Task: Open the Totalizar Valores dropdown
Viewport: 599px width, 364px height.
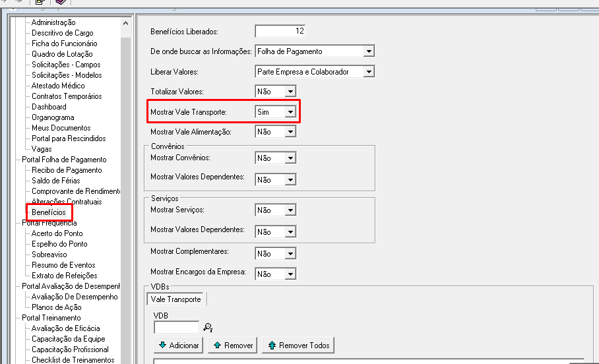Action: pos(290,92)
